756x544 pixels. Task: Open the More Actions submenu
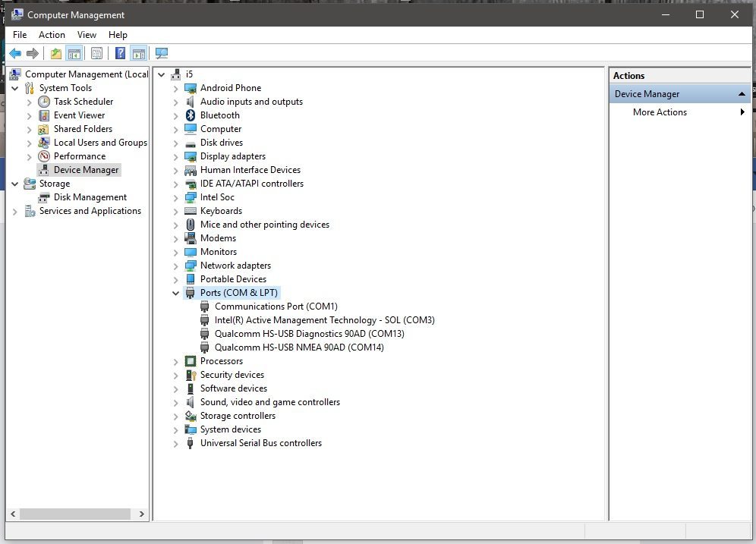point(660,112)
